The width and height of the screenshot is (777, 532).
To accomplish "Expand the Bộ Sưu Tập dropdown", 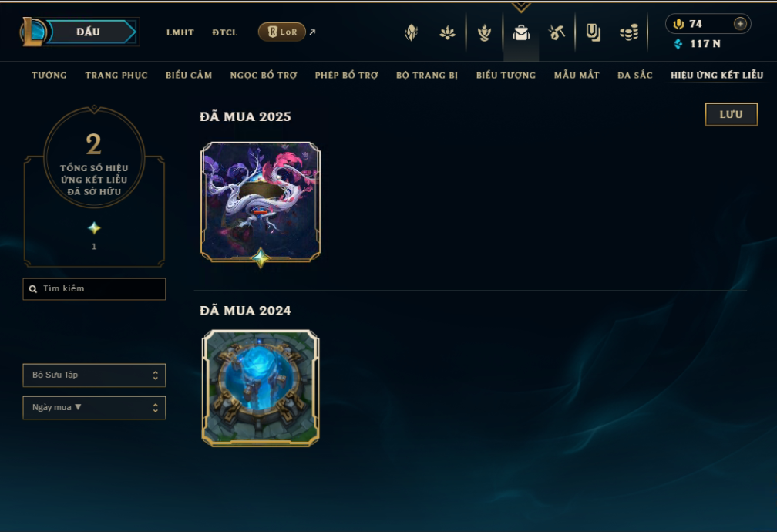I will (94, 375).
